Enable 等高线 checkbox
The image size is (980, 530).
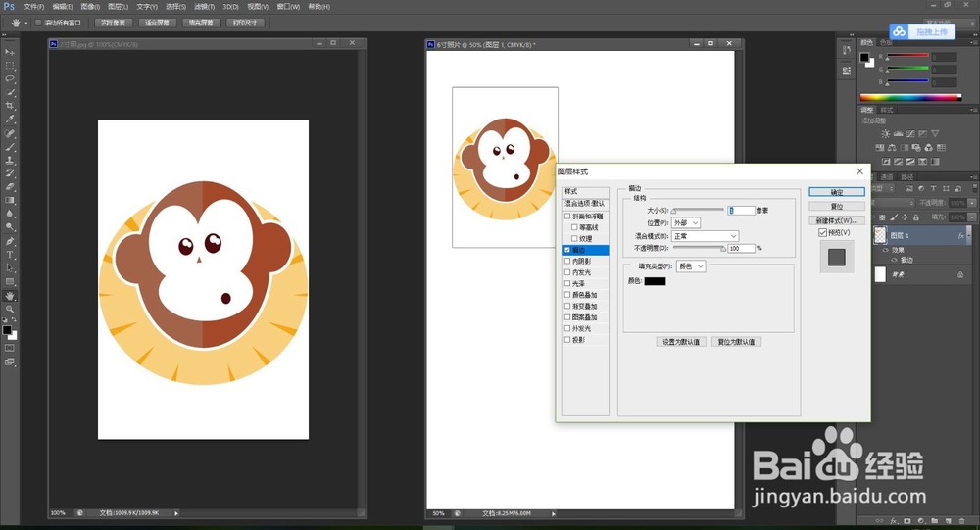click(574, 227)
